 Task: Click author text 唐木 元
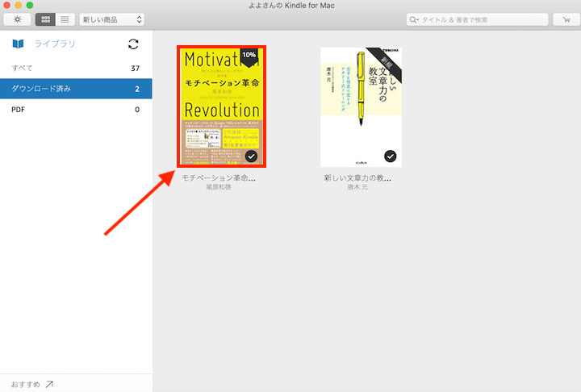(357, 187)
